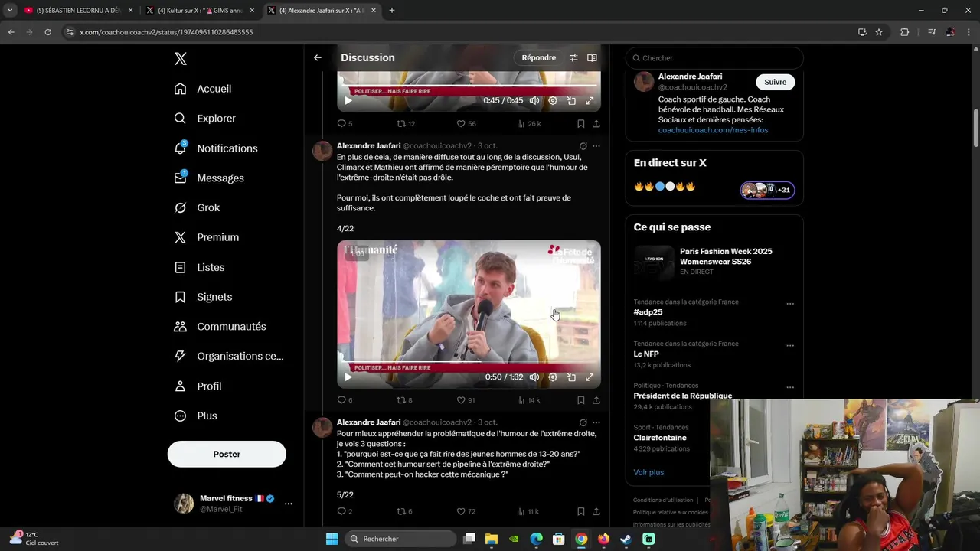Go back with Discussion arrow
The image size is (980, 551).
(318, 57)
